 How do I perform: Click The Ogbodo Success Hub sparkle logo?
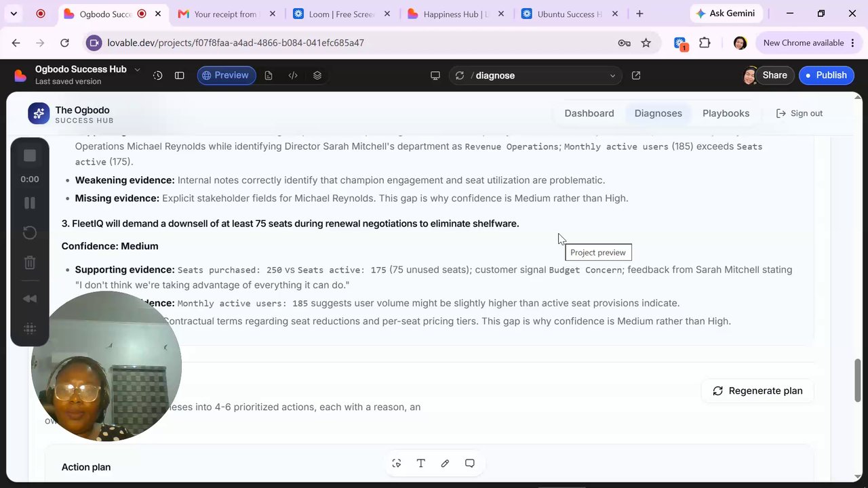point(39,114)
